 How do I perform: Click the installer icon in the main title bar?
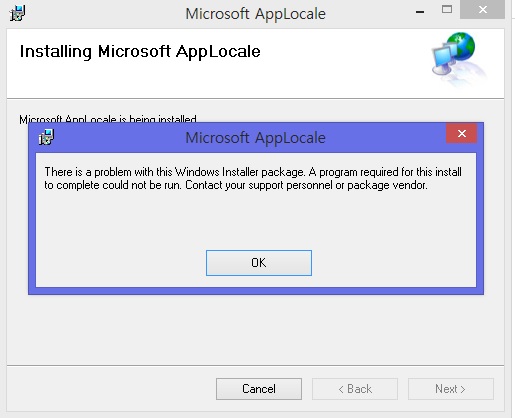pos(17,13)
